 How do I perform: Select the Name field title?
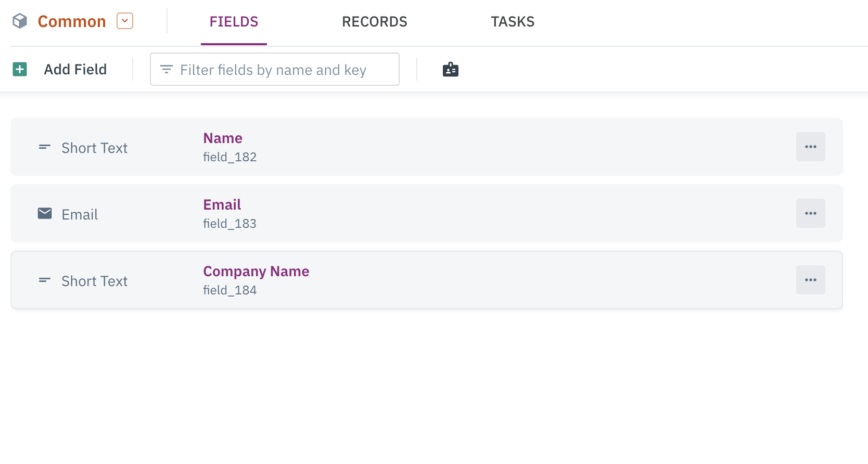tap(223, 138)
